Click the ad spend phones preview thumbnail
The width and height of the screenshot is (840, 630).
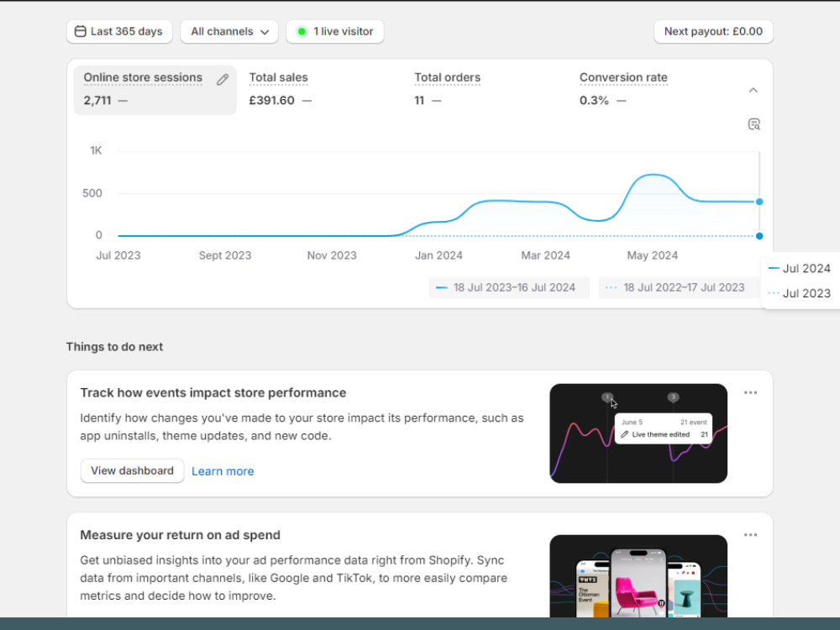[x=638, y=576]
